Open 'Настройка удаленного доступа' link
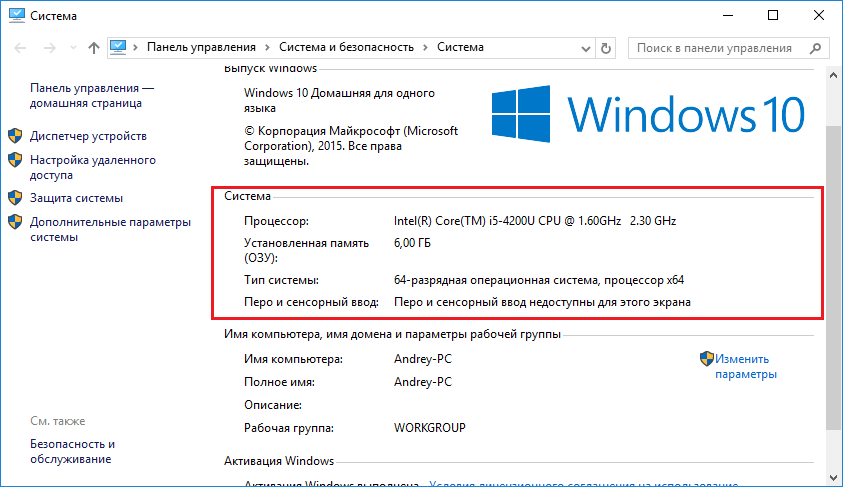This screenshot has width=843, height=487. coord(93,167)
